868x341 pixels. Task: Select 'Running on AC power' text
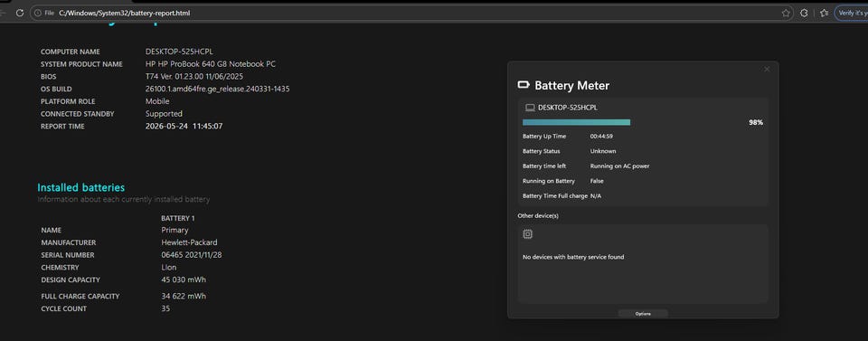[619, 166]
